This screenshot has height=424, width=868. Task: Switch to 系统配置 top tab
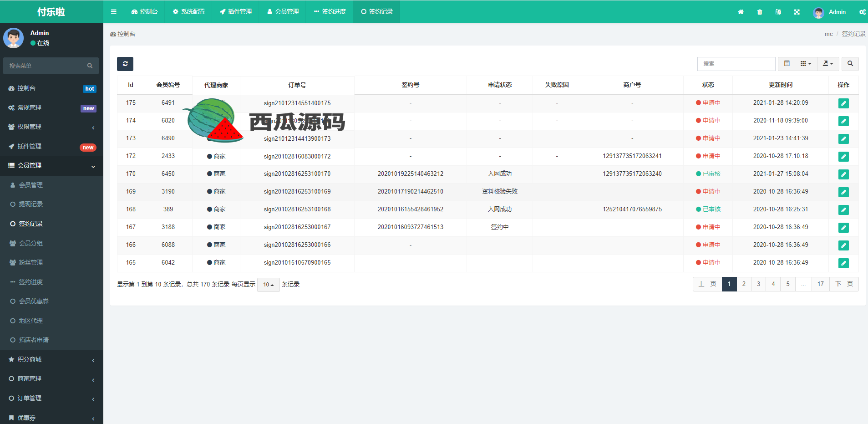(189, 12)
